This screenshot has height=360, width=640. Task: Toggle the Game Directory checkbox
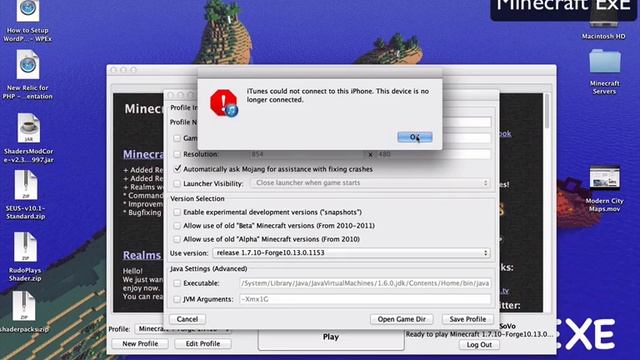tap(177, 138)
